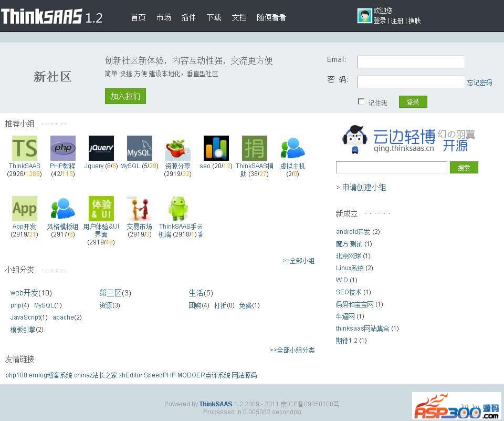Open 团购(4) subcategory
The width and height of the screenshot is (504, 421).
[199, 305]
